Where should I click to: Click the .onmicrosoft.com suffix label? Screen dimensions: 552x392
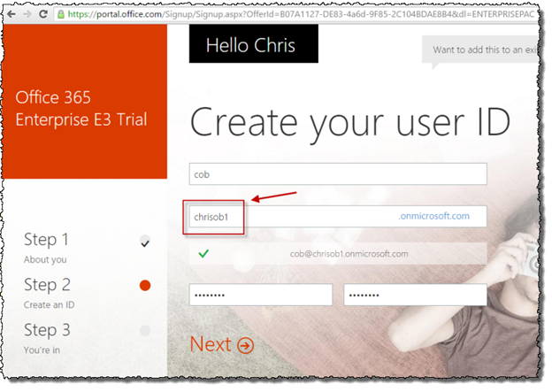coord(433,216)
